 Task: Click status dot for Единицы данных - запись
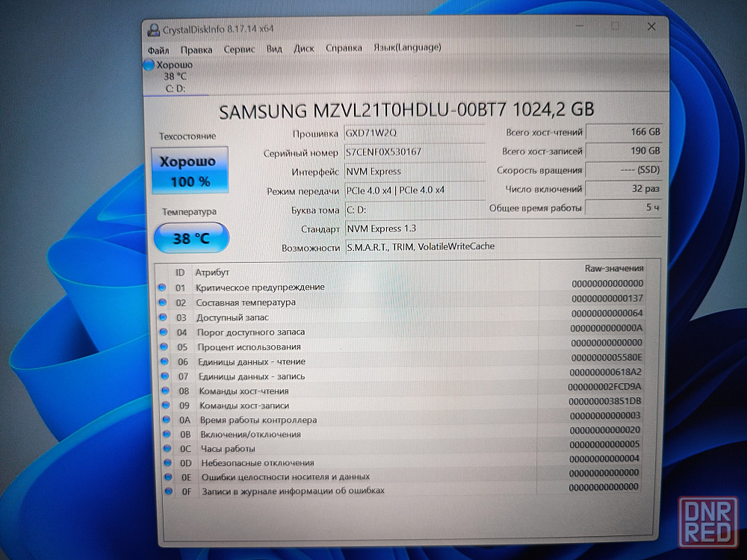pos(165,376)
